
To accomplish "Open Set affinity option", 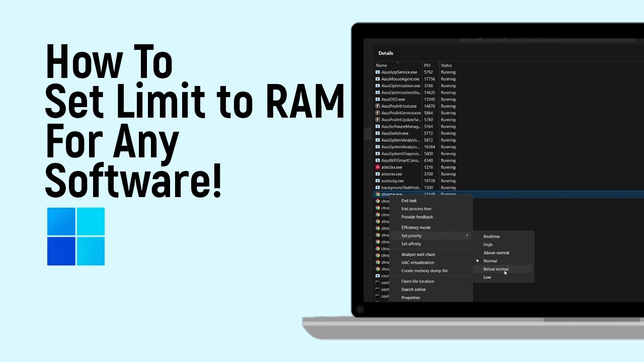I will 411,244.
